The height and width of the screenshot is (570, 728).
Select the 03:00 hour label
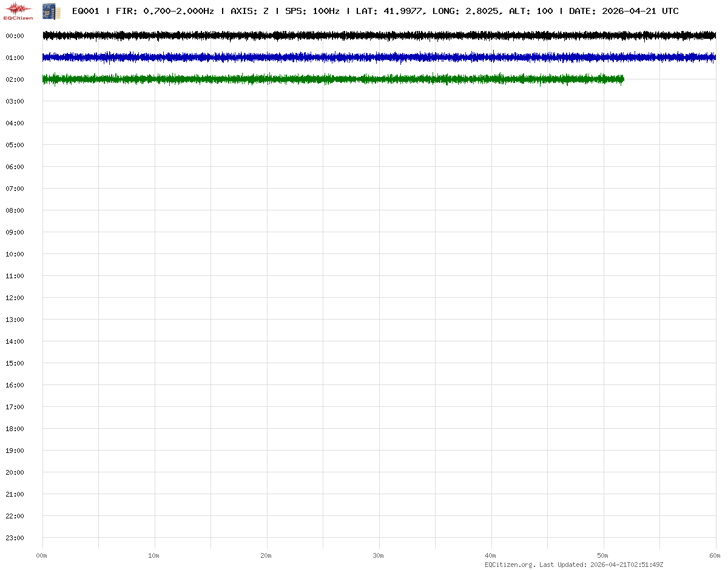(15, 101)
